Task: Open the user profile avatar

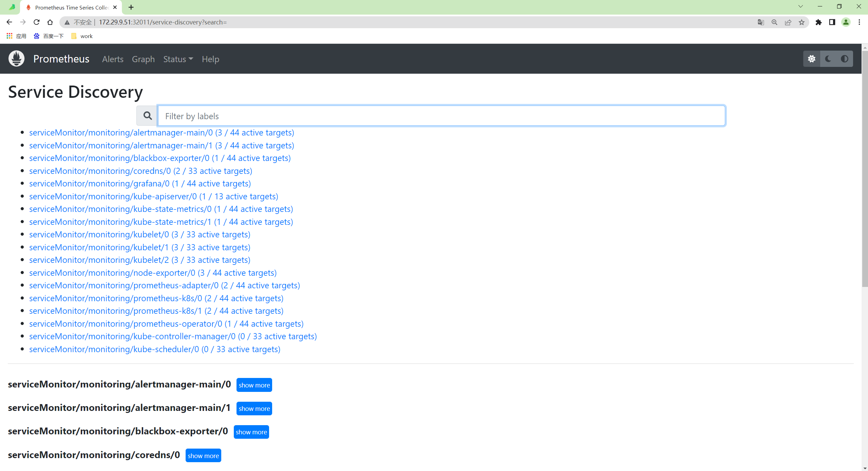Action: 846,22
